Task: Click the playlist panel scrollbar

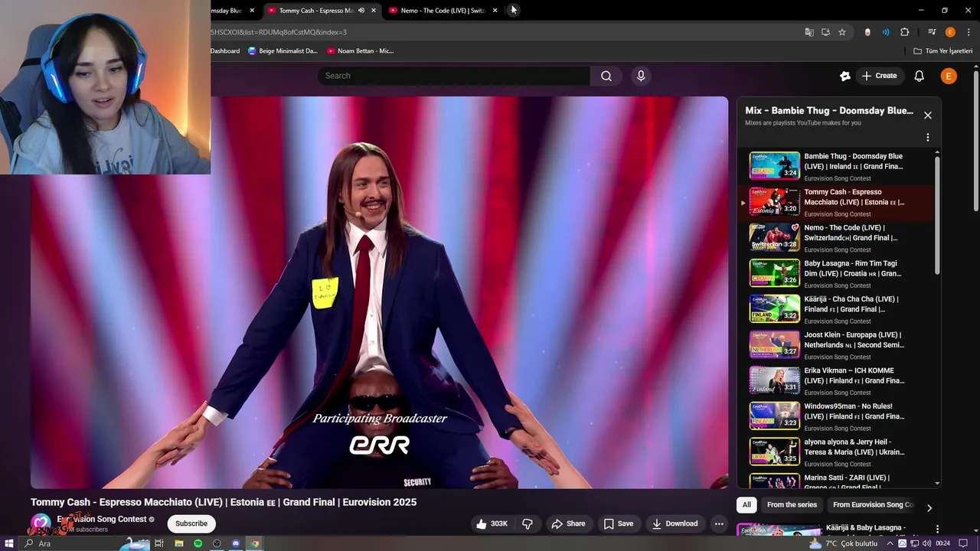Action: click(937, 214)
